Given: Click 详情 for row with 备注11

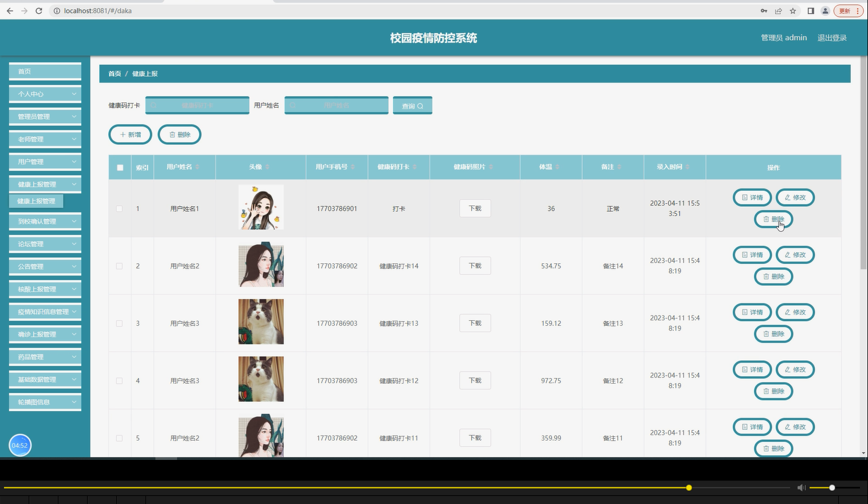Looking at the screenshot, I should [752, 427].
